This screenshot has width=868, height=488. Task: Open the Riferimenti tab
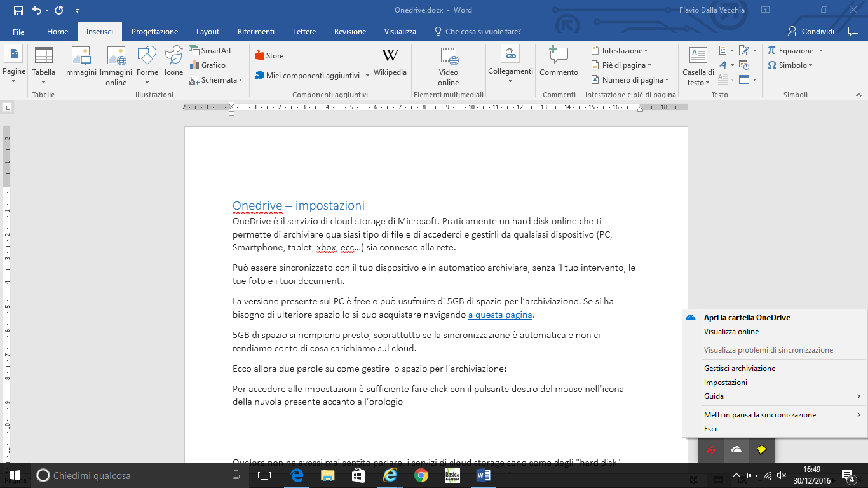pyautogui.click(x=256, y=32)
